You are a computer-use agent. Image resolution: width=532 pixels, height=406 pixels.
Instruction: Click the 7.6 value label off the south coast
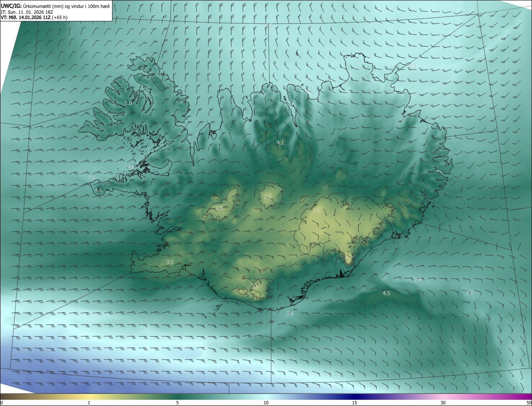coord(290,313)
